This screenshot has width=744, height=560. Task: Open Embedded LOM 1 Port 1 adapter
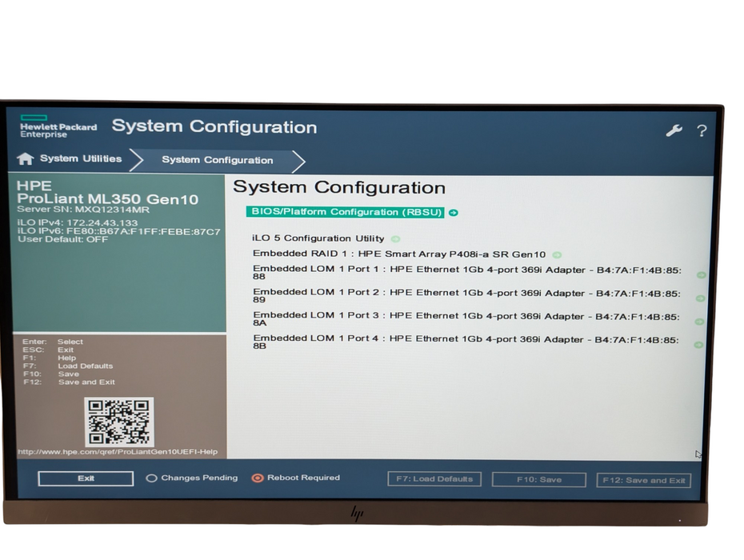(467, 273)
